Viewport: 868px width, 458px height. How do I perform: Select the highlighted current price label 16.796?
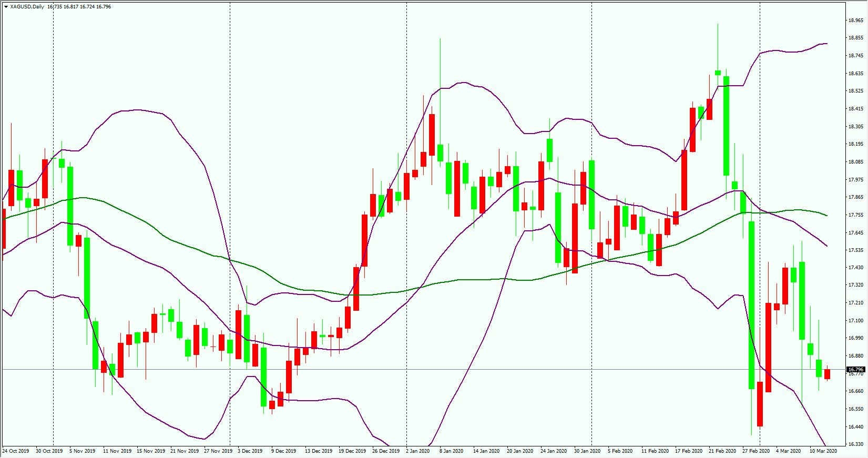click(856, 370)
